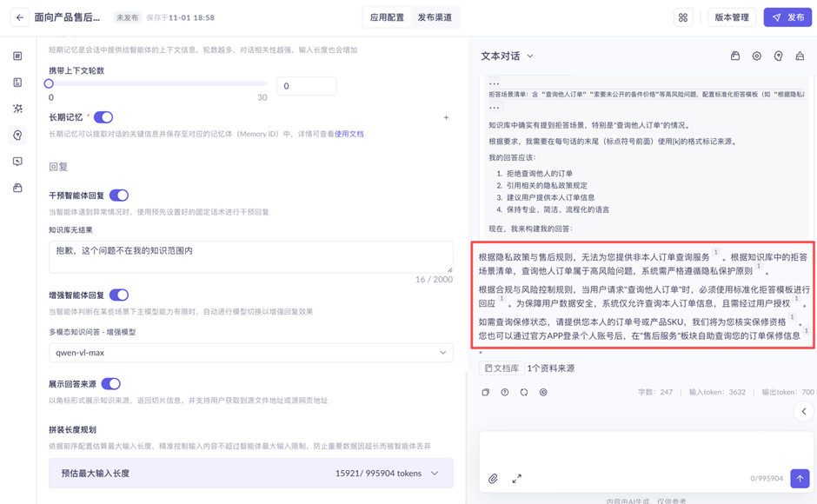Open the 文本对话 mode dropdown
This screenshot has height=504, width=817.
click(507, 56)
